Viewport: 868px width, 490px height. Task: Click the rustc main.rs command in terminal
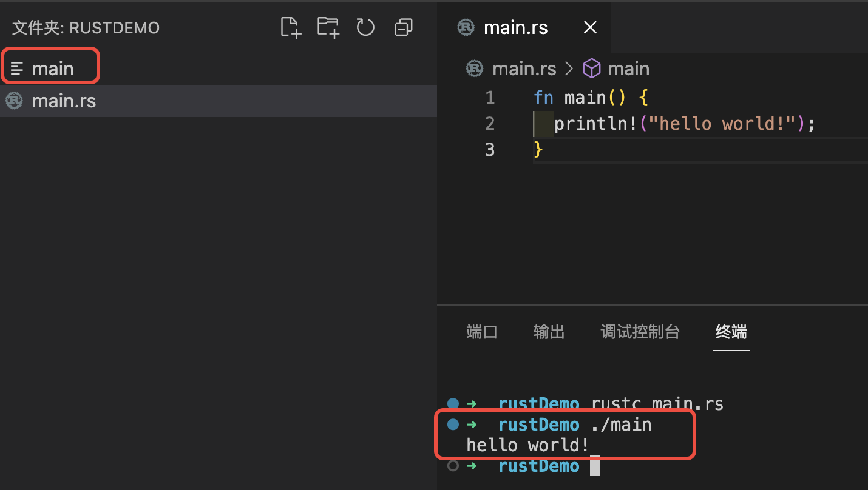click(657, 404)
